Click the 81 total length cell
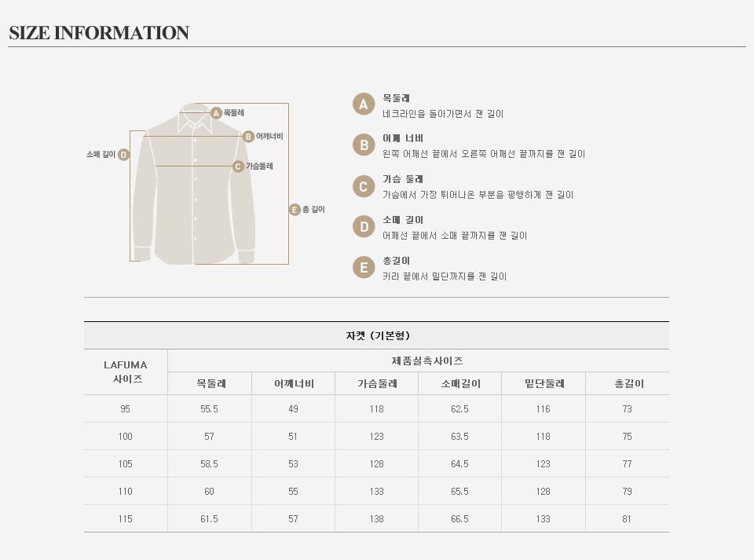 click(627, 519)
